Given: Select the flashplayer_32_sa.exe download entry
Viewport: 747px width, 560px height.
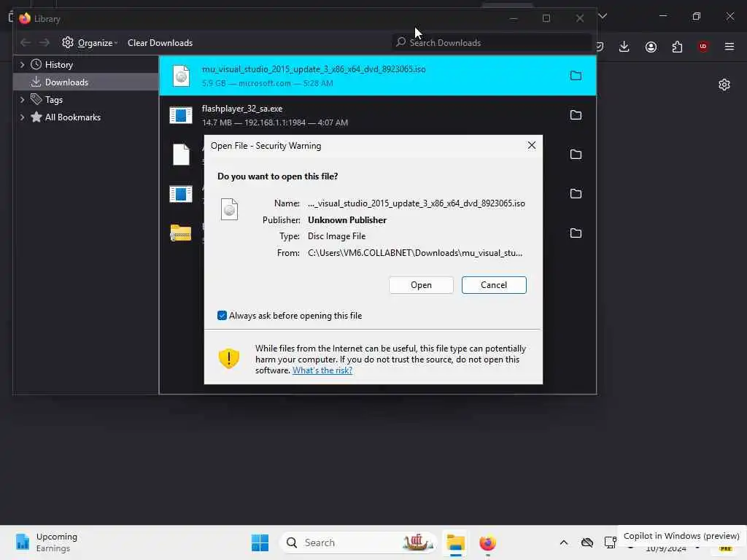Looking at the screenshot, I should [x=377, y=115].
